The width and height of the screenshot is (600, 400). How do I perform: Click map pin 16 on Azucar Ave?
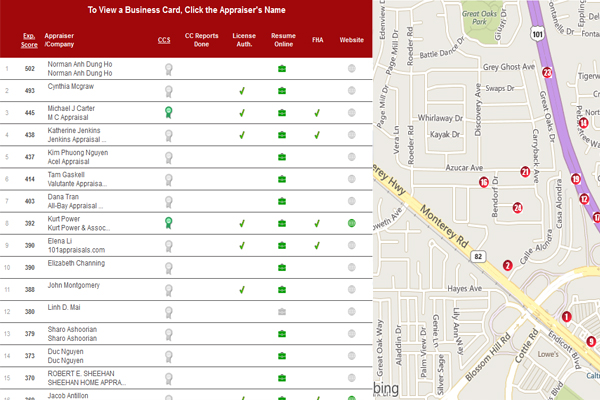pos(483,182)
